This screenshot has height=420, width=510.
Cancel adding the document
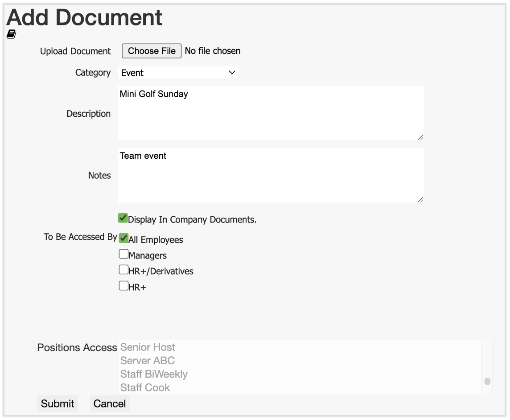pyautogui.click(x=109, y=403)
